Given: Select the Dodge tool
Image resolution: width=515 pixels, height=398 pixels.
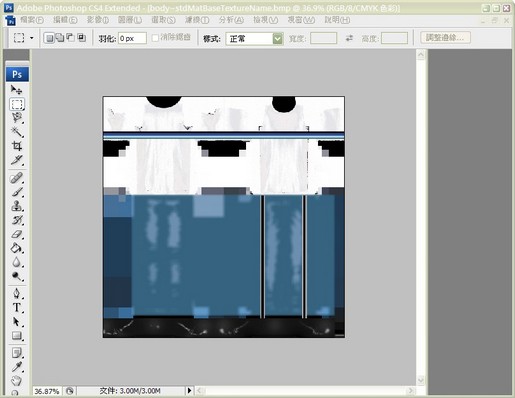Looking at the screenshot, I should tap(17, 276).
